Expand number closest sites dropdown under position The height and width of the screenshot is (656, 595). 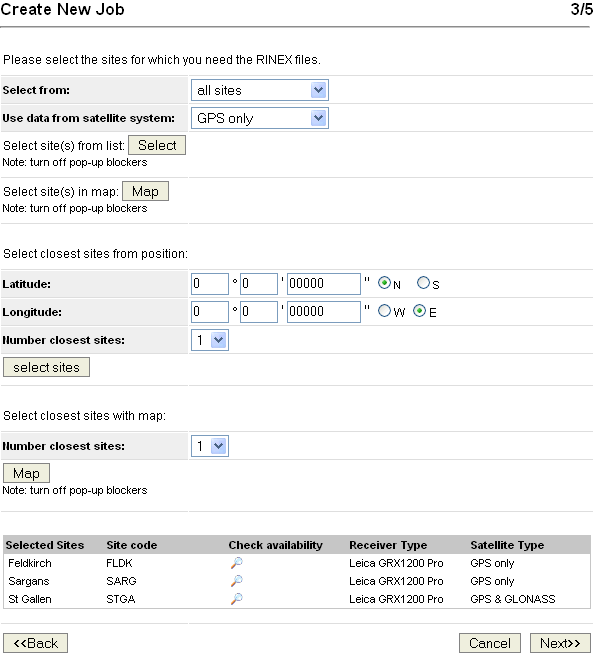(210, 340)
